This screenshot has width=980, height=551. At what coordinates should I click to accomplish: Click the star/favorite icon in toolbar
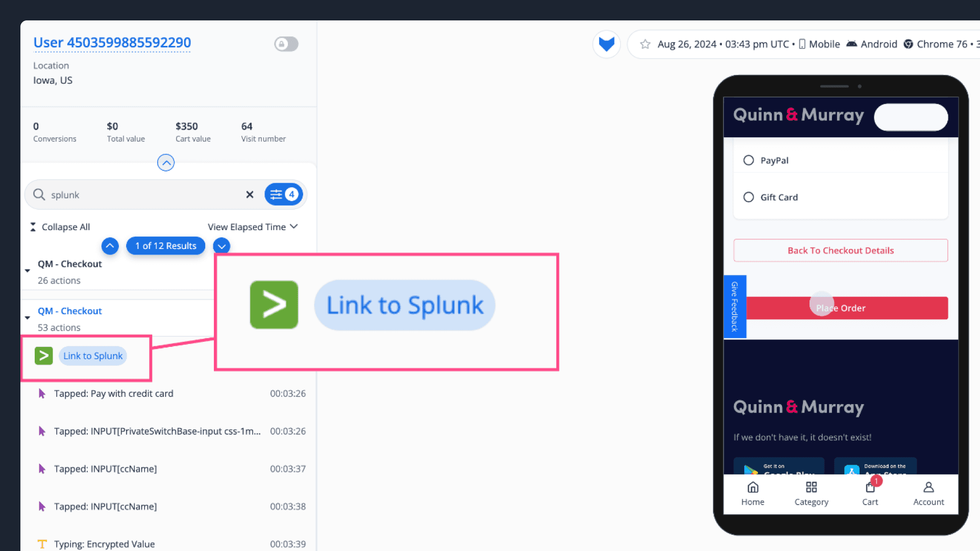[x=646, y=44]
